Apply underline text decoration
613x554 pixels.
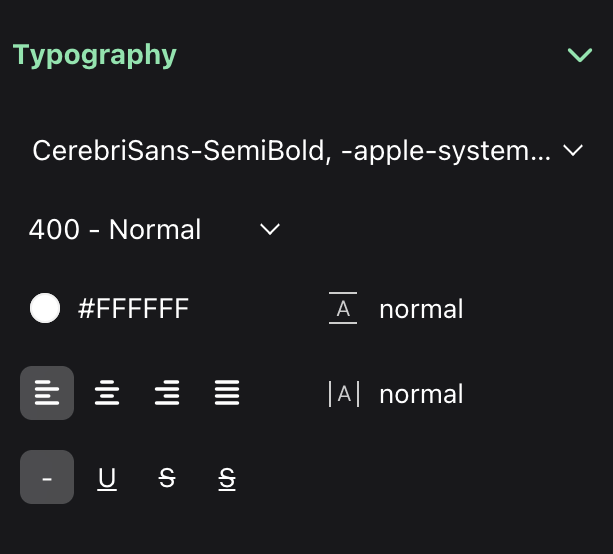tap(107, 479)
